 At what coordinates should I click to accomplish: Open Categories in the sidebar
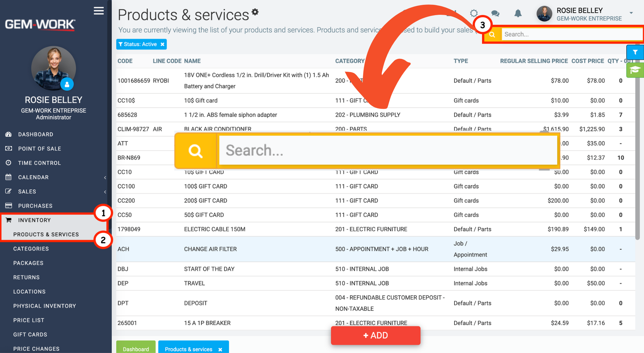[31, 249]
